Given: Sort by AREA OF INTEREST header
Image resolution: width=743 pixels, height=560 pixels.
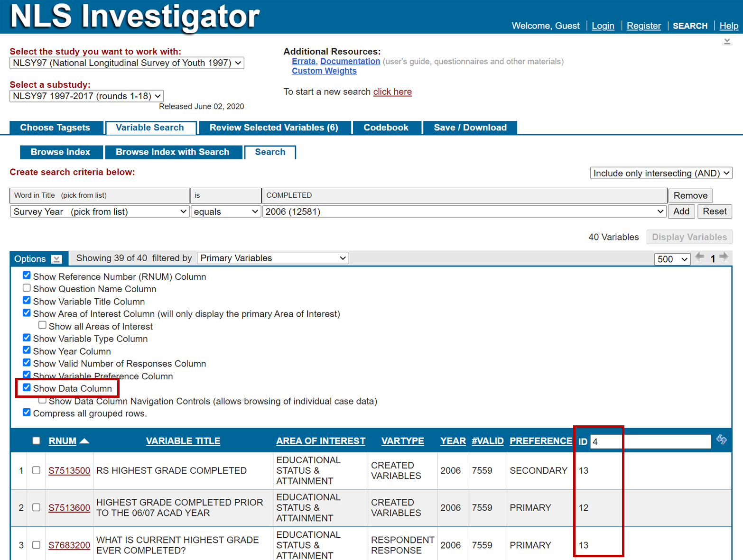Looking at the screenshot, I should click(x=321, y=441).
